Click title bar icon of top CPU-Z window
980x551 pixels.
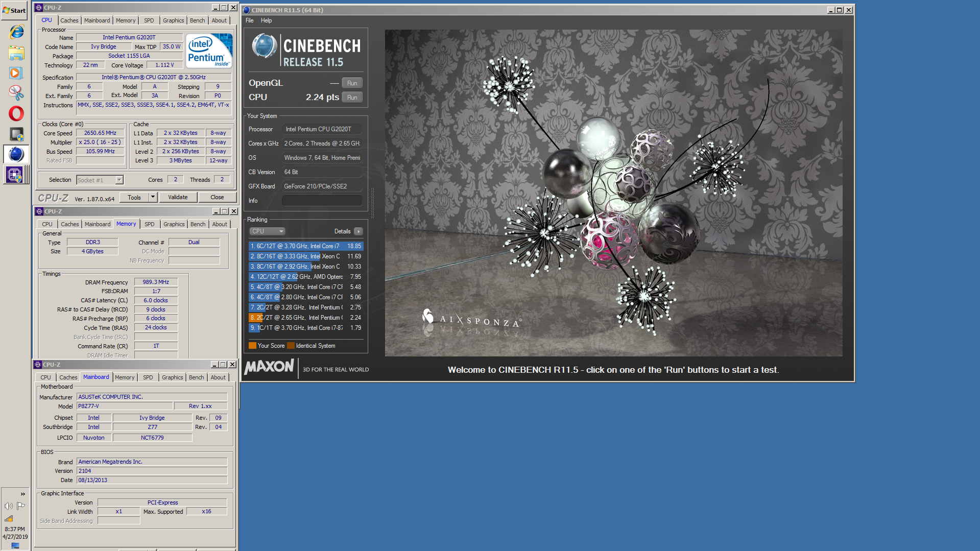coord(39,8)
